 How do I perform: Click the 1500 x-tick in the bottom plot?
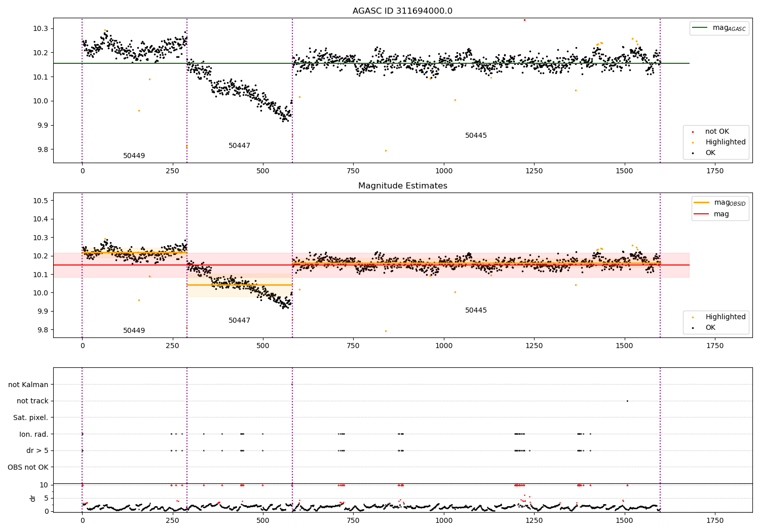(624, 521)
